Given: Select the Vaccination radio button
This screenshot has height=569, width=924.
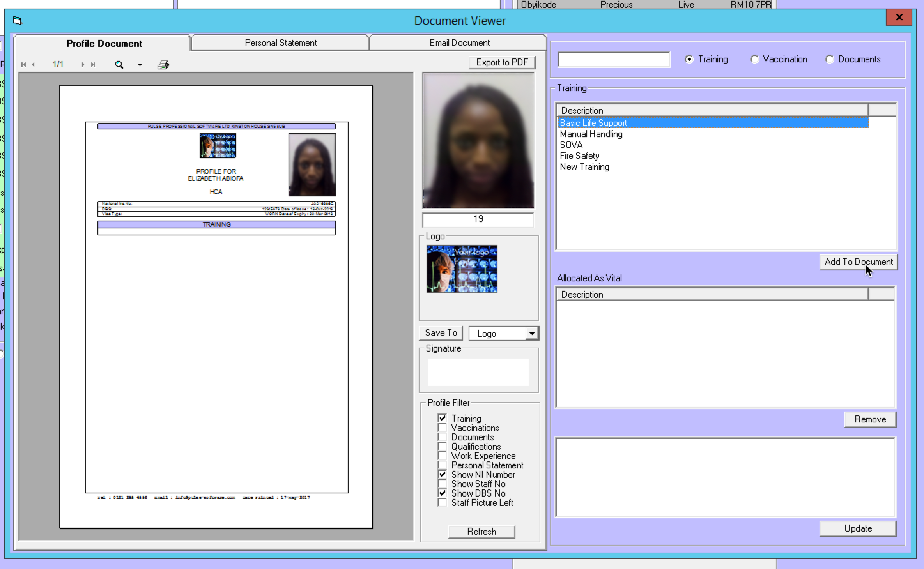Looking at the screenshot, I should (x=755, y=59).
